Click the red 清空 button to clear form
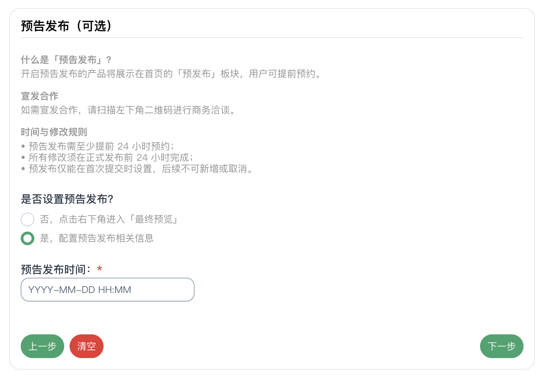550x392 pixels. (x=87, y=346)
